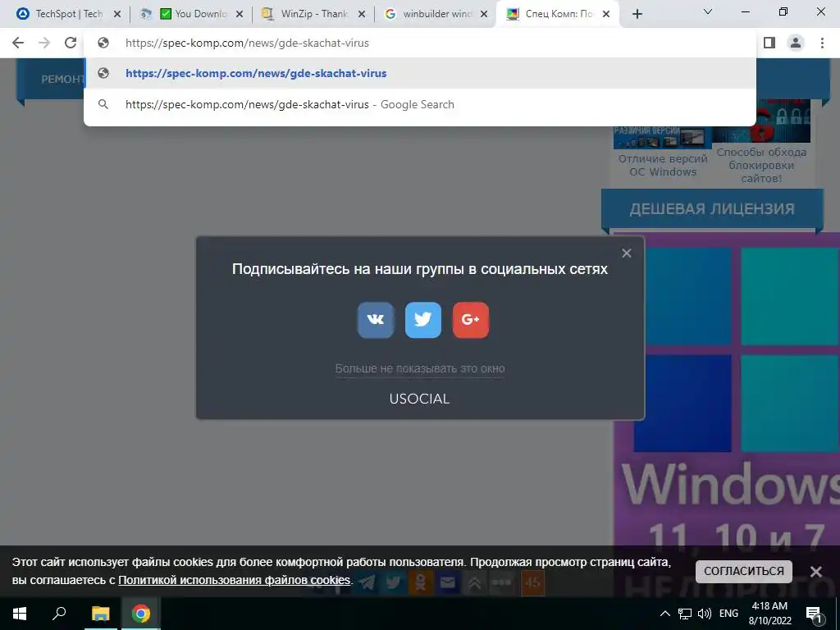
Task: Select the highlighted spec-komp.com URL suggestion
Action: pyautogui.click(x=420, y=73)
